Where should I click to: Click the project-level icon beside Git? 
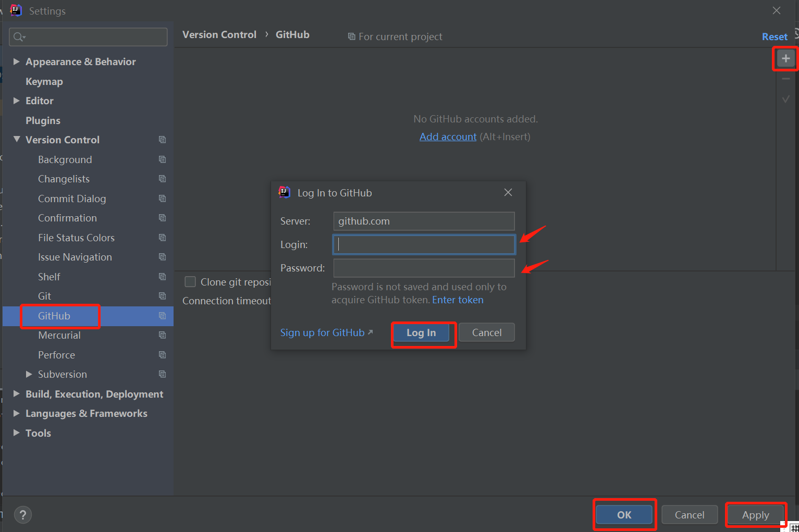(x=162, y=296)
